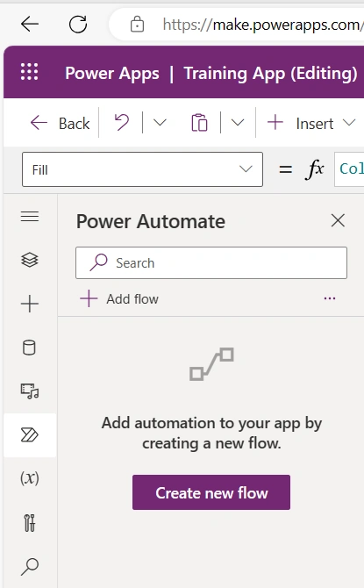Image resolution: width=364 pixels, height=588 pixels.
Task: Open the Insert pane plus icon
Action: pos(30,304)
